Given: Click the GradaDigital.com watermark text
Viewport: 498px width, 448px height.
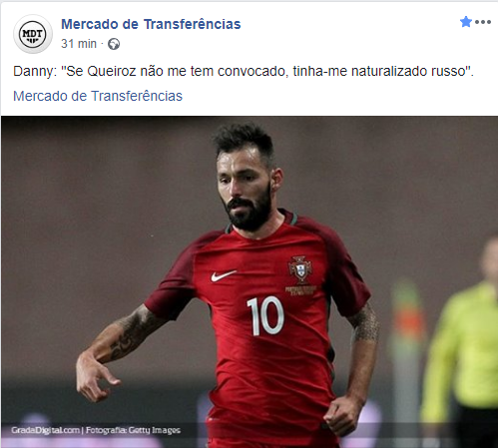Looking at the screenshot, I should coord(46,430).
